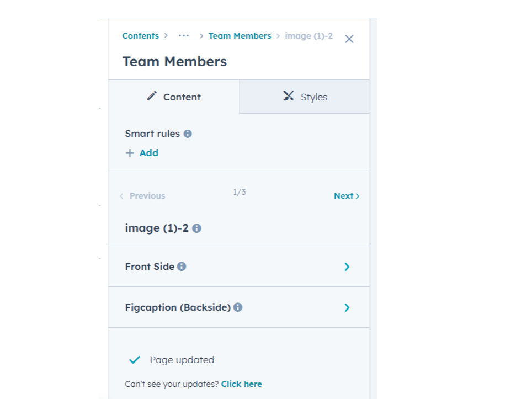Click the Add smart rule link
Image resolution: width=532 pixels, height=399 pixels.
(x=148, y=153)
